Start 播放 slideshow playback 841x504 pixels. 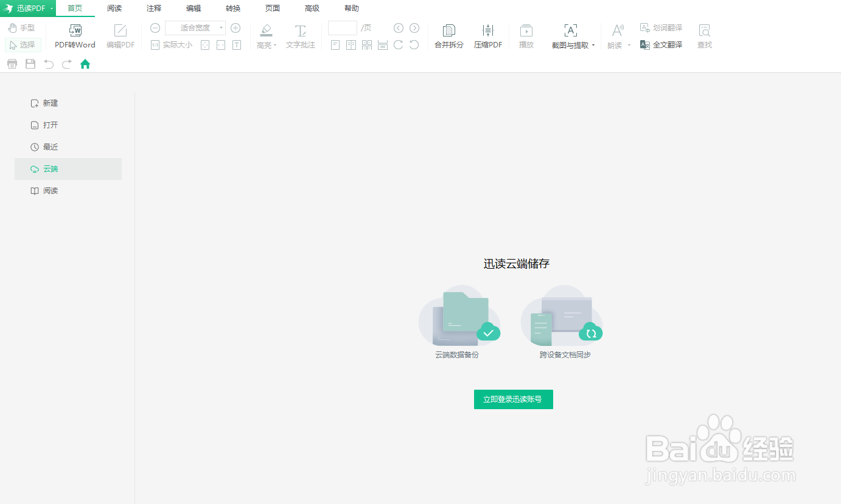pyautogui.click(x=526, y=37)
